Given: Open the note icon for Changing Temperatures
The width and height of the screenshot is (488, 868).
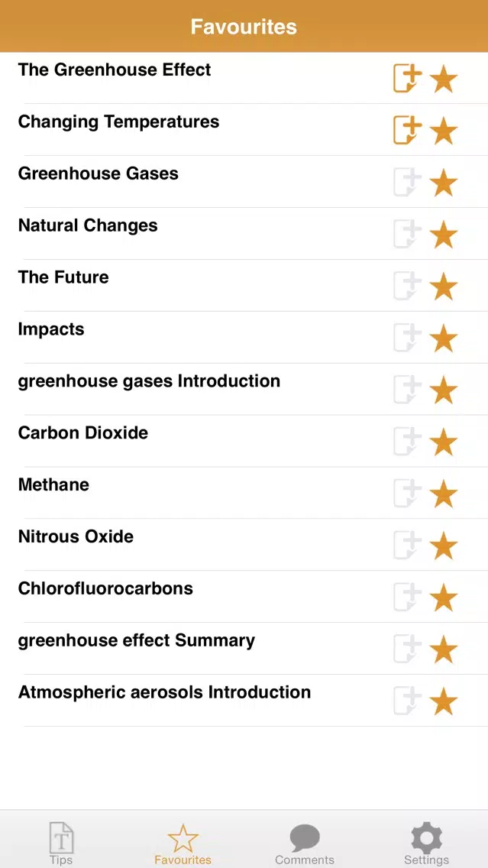Looking at the screenshot, I should 407,131.
